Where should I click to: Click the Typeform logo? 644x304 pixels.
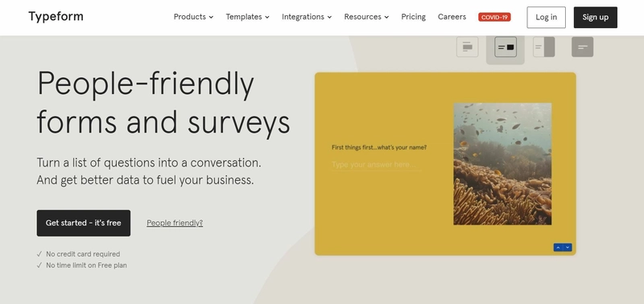click(x=56, y=16)
